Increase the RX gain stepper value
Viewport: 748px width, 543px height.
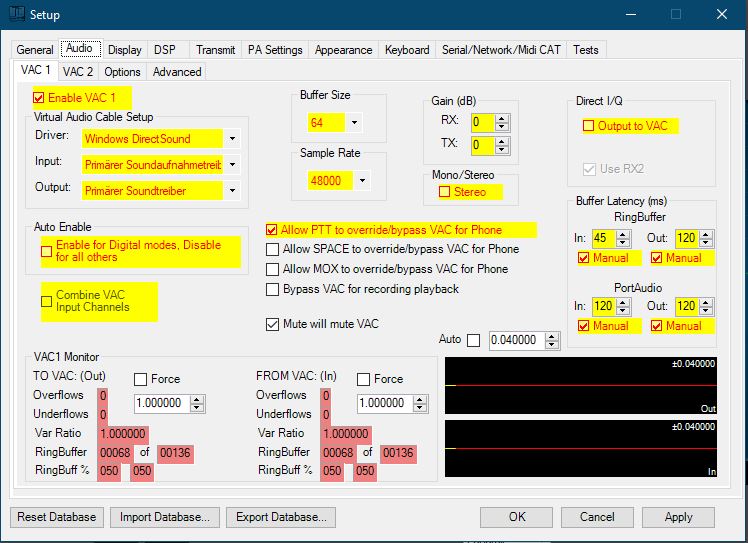pos(503,118)
